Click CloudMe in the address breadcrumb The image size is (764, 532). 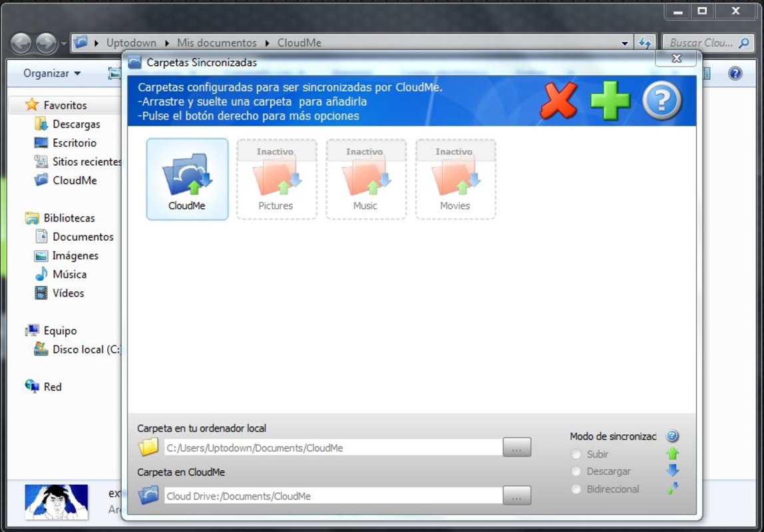click(299, 43)
